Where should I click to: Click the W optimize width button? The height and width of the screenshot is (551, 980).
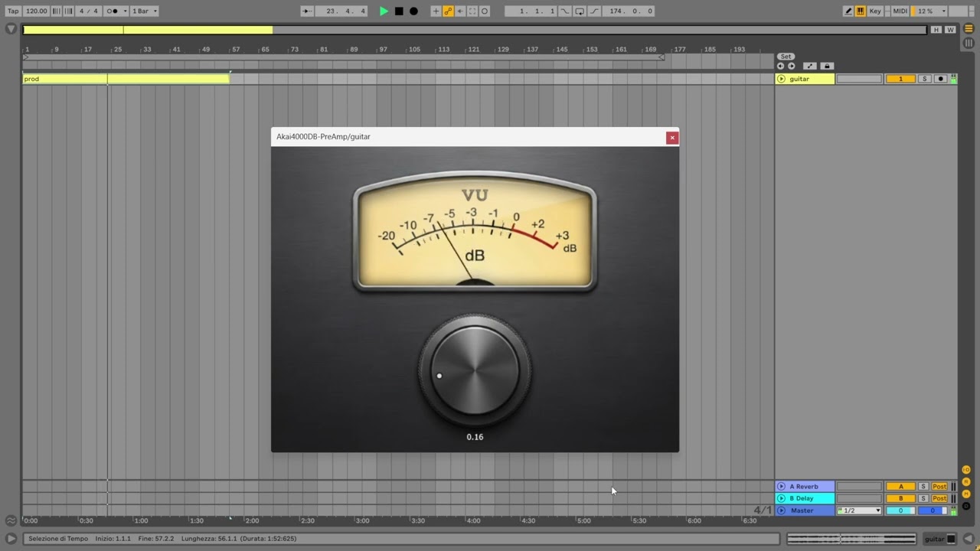tap(950, 30)
